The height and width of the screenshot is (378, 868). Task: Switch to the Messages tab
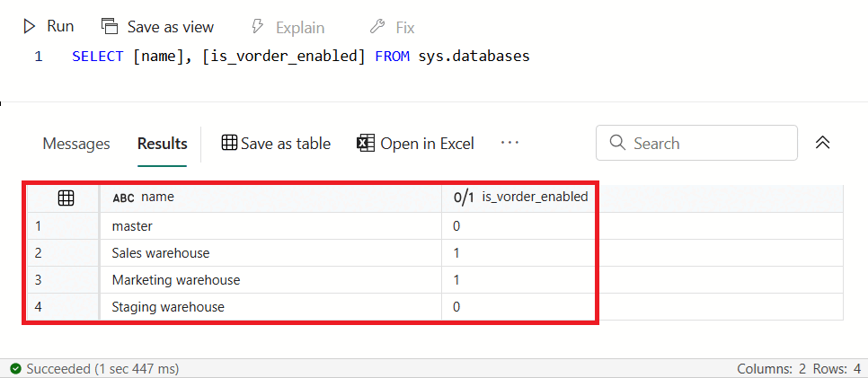coord(76,144)
